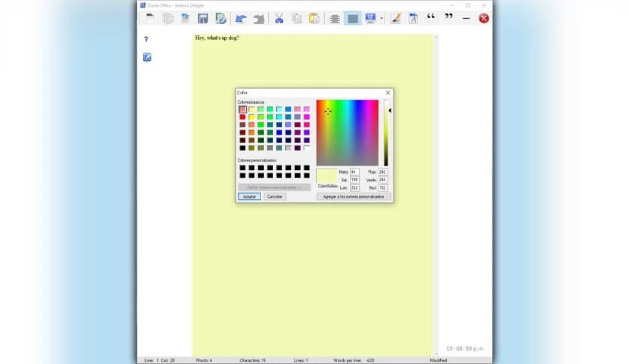
Task: Click the dash toolbar icon
Action: click(466, 18)
